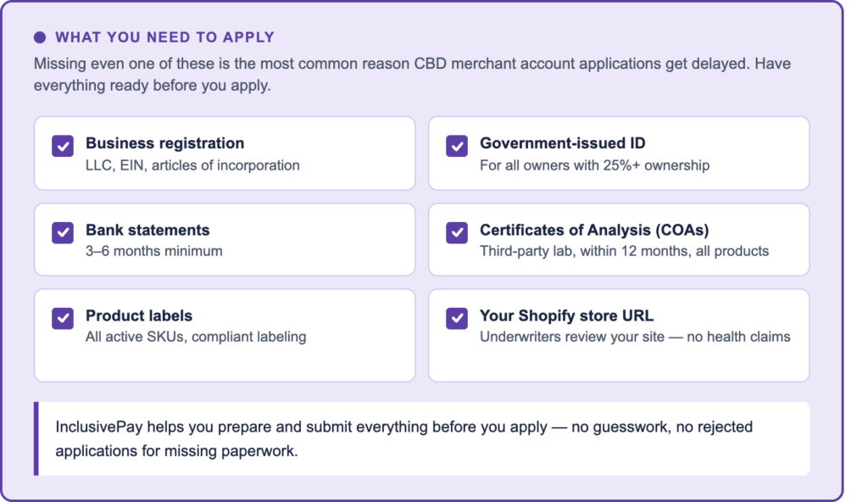Open the Bank statements card title
Viewport: 868px width, 502px height.
tap(147, 230)
